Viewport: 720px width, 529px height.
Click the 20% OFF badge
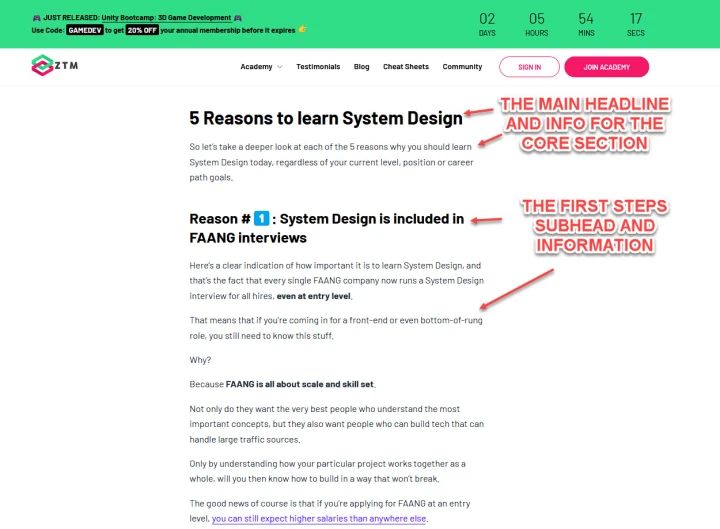click(x=142, y=30)
